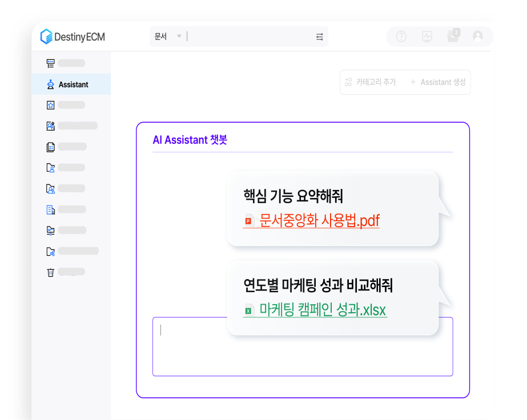The height and width of the screenshot is (420, 527).
Task: Open the Assistant robot icon in sidebar
Action: [x=50, y=83]
